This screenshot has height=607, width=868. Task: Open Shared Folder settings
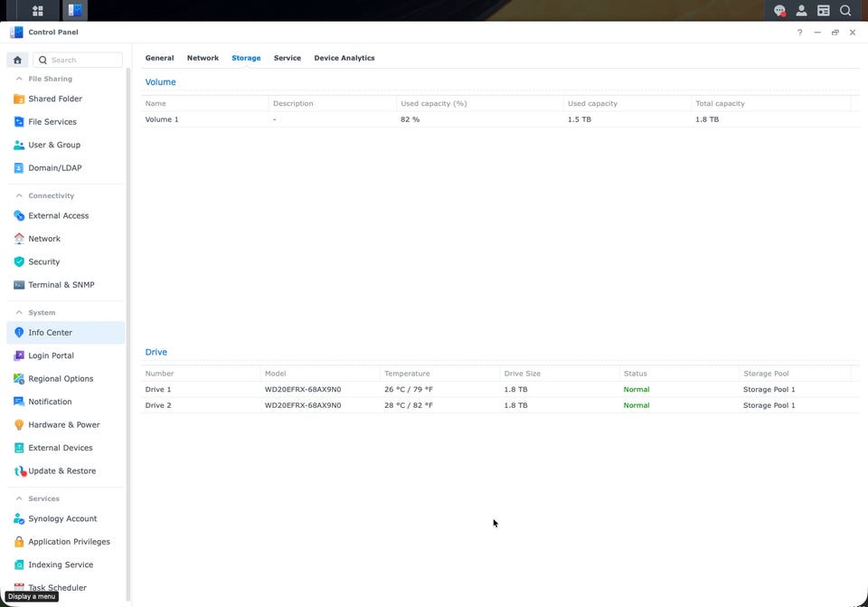(65, 99)
